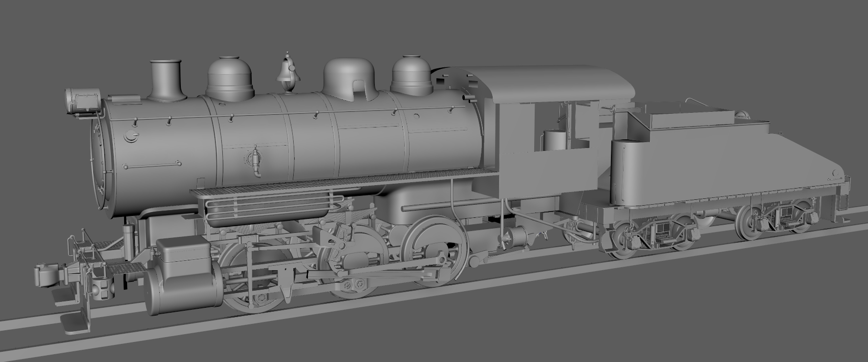Pick the large sand dome behind the bell

click(x=348, y=78)
